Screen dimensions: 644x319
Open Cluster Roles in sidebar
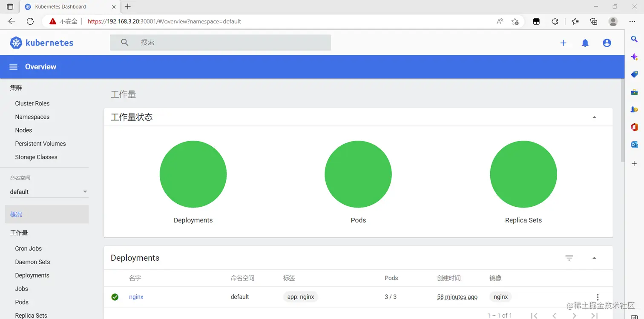point(32,103)
